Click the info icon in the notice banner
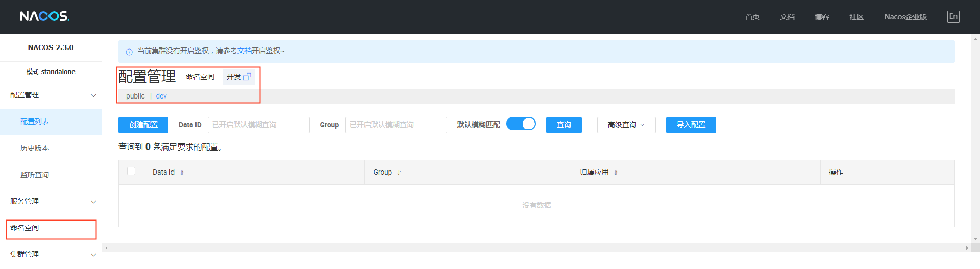 pyautogui.click(x=129, y=52)
